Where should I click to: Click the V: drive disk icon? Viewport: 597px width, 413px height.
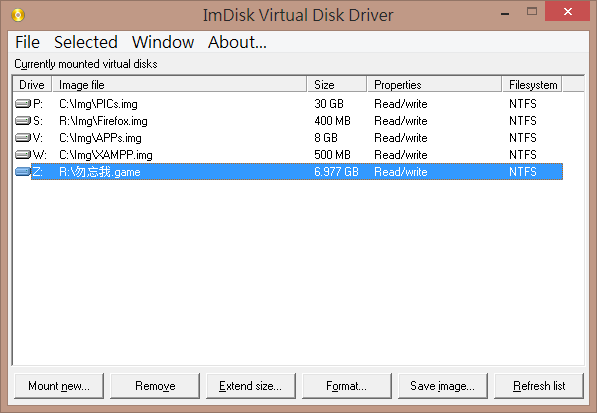click(x=23, y=137)
